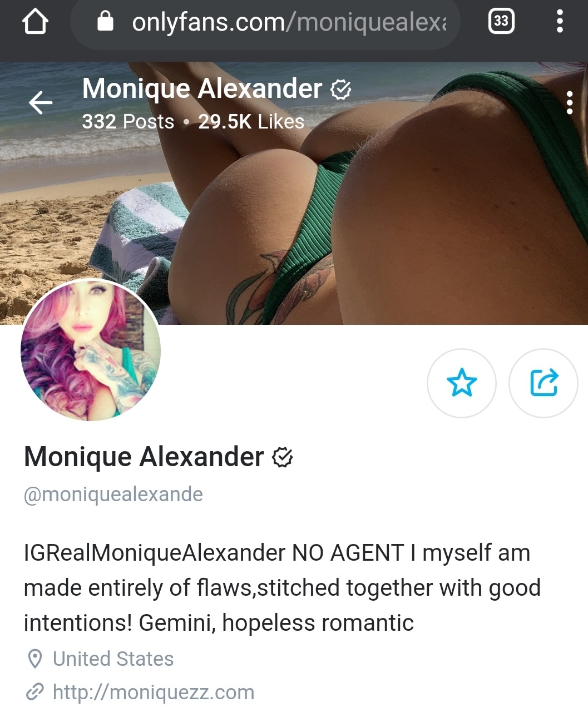The image size is (588, 707).
Task: Open the browser three-dot overflow menu
Action: pyautogui.click(x=560, y=21)
